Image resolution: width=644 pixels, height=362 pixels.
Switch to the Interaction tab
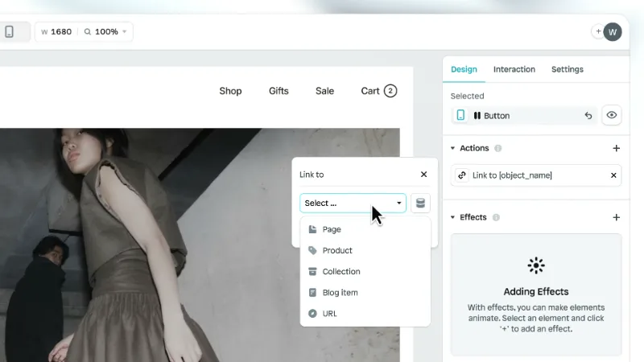[514, 69]
